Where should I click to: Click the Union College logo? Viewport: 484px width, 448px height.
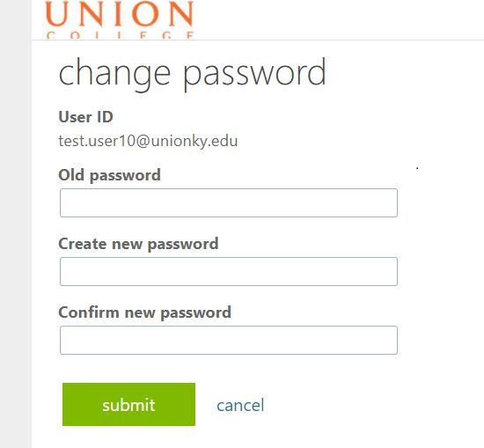coord(120,19)
